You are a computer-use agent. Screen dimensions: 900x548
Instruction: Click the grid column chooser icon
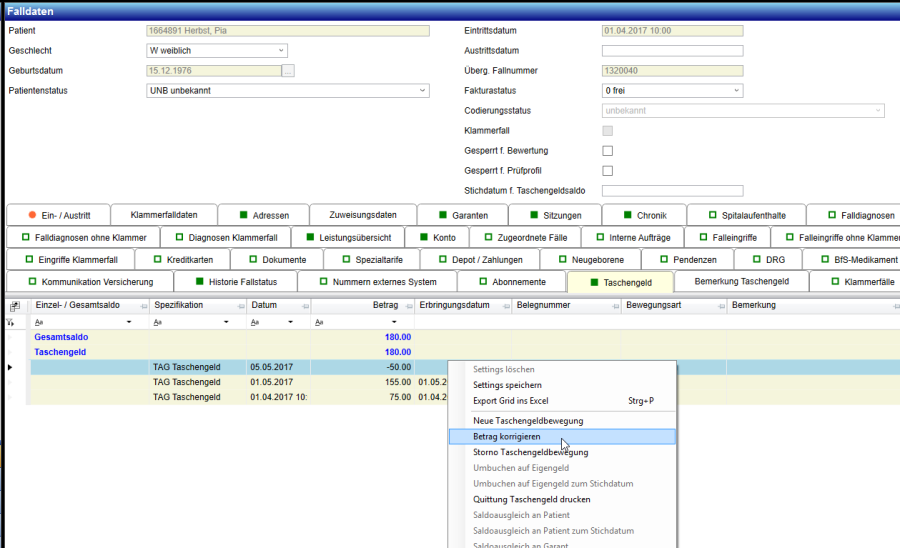pyautogui.click(x=15, y=305)
